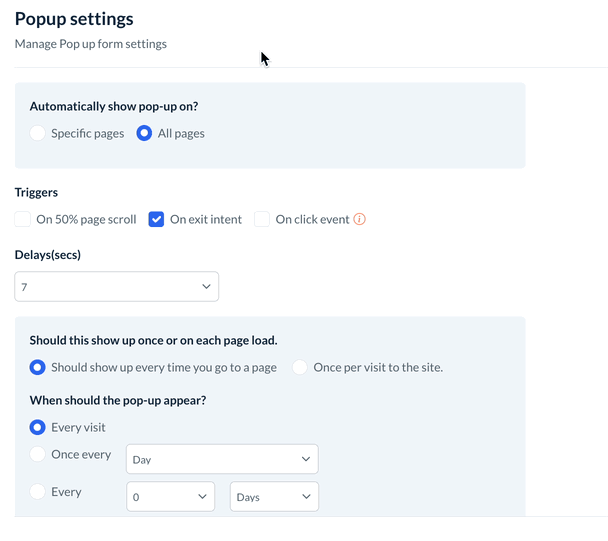Uncheck the On exit intent checkbox
Image resolution: width=608 pixels, height=541 pixels.
point(156,220)
